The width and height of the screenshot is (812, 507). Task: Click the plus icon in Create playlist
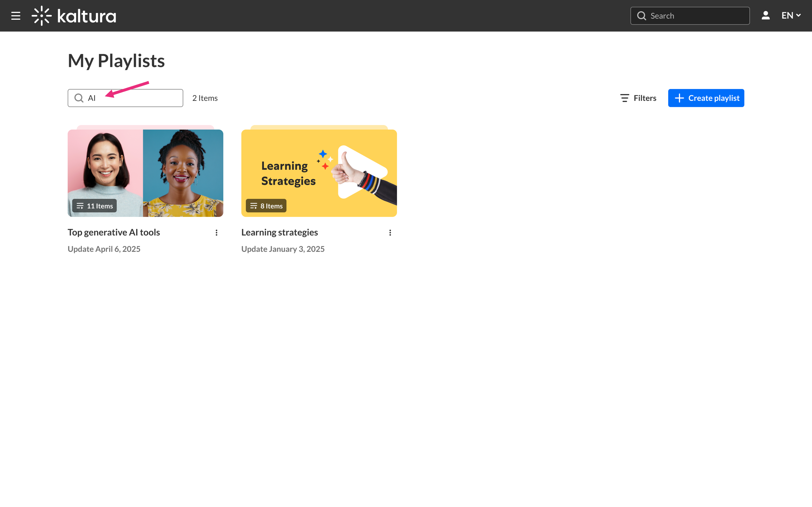[x=679, y=98]
